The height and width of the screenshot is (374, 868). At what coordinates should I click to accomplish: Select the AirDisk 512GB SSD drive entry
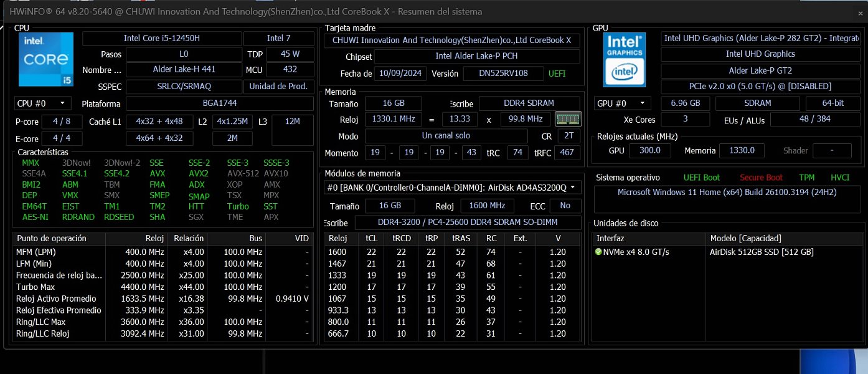click(x=762, y=252)
